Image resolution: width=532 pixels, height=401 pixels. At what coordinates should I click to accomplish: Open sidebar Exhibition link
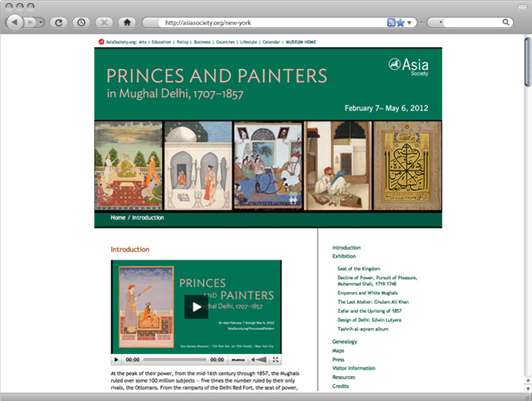tap(344, 256)
